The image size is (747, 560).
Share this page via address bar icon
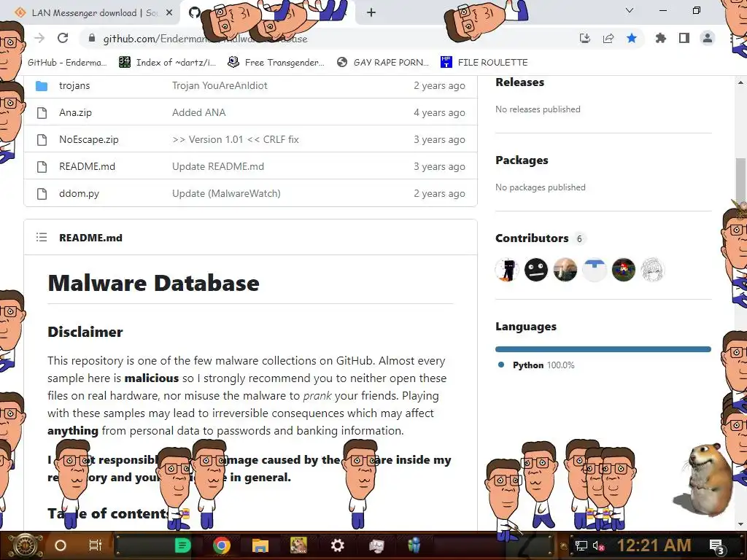tap(608, 38)
